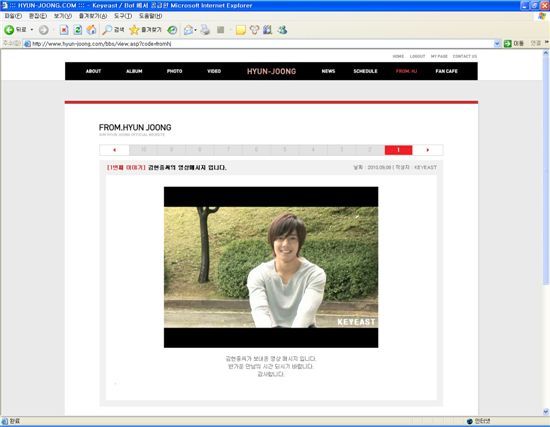Click the green Go arrow button
The width and height of the screenshot is (550, 427).
click(x=508, y=44)
